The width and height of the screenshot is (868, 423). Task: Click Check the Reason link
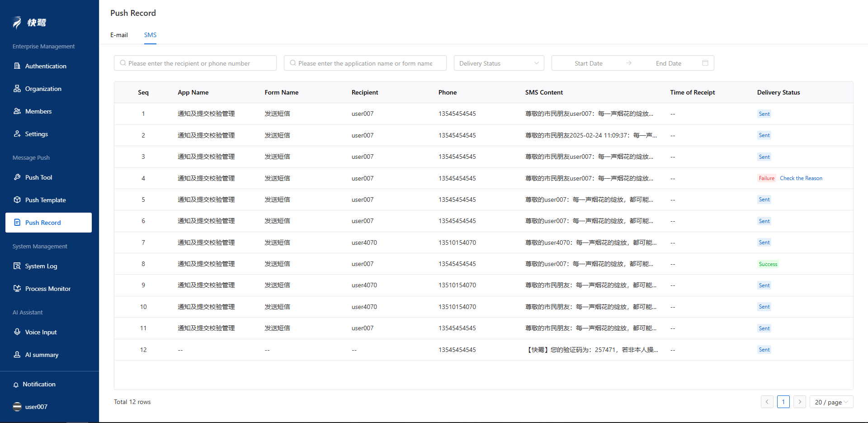point(801,178)
